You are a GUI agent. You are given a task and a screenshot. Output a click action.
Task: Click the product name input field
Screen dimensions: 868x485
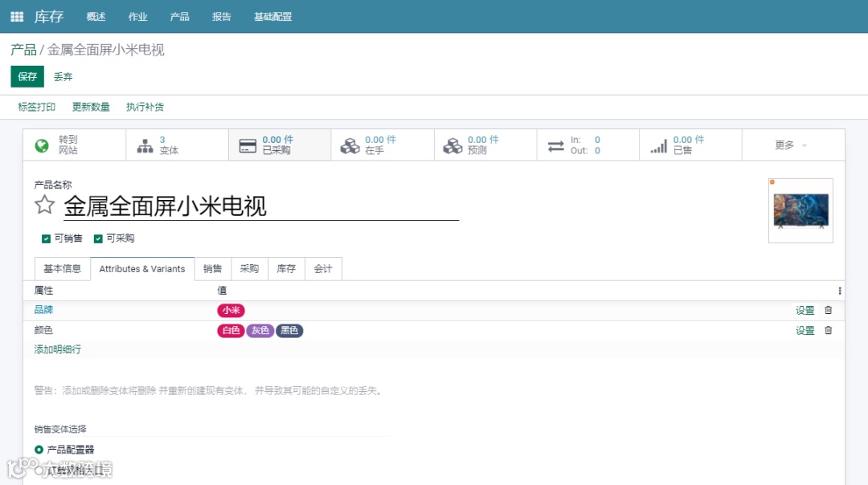point(261,206)
